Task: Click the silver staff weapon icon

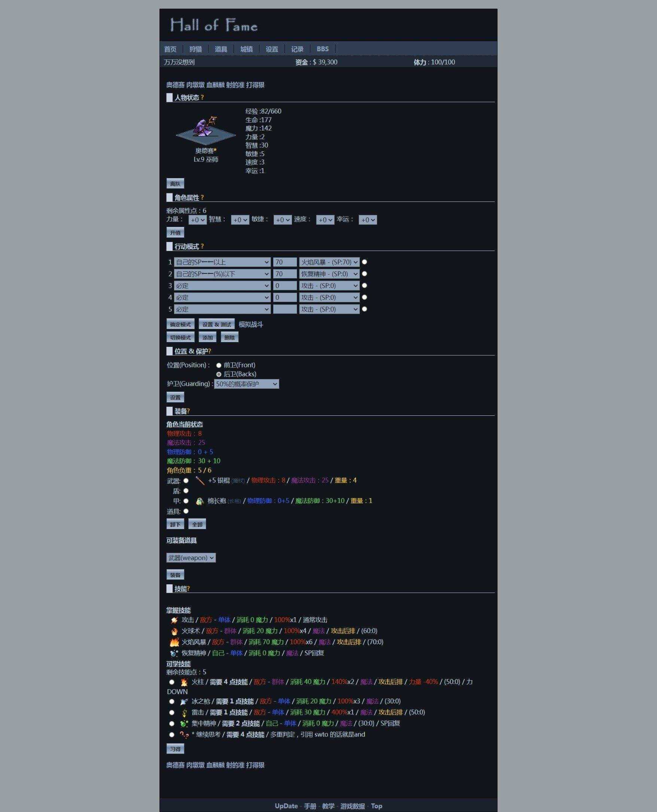Action: click(x=200, y=481)
